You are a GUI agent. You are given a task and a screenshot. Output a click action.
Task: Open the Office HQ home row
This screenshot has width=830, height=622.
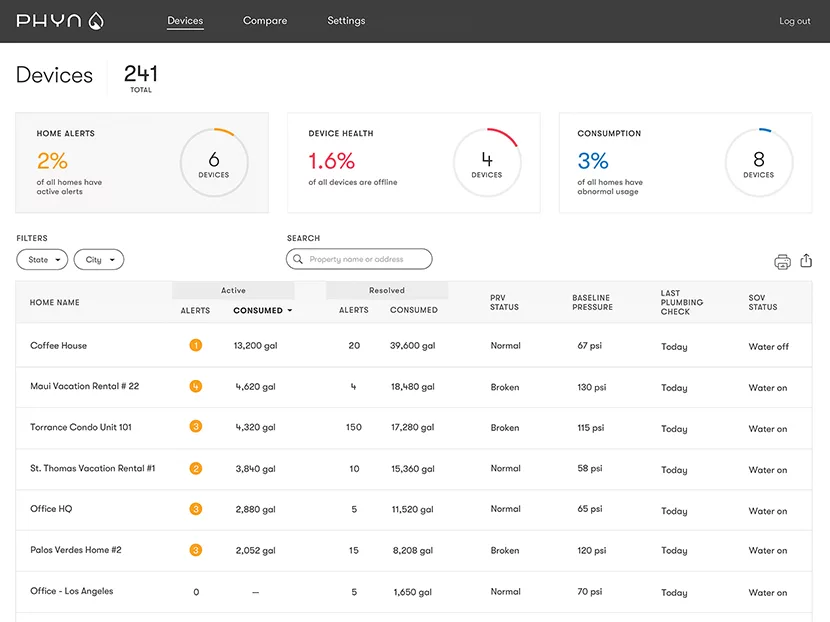tap(51, 509)
